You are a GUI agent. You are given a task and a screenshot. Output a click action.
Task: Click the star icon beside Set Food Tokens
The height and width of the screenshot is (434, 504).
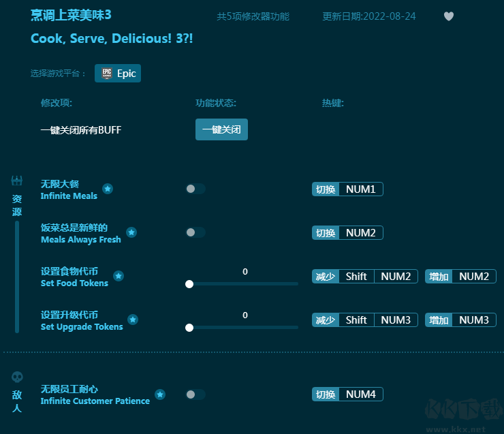(x=119, y=276)
